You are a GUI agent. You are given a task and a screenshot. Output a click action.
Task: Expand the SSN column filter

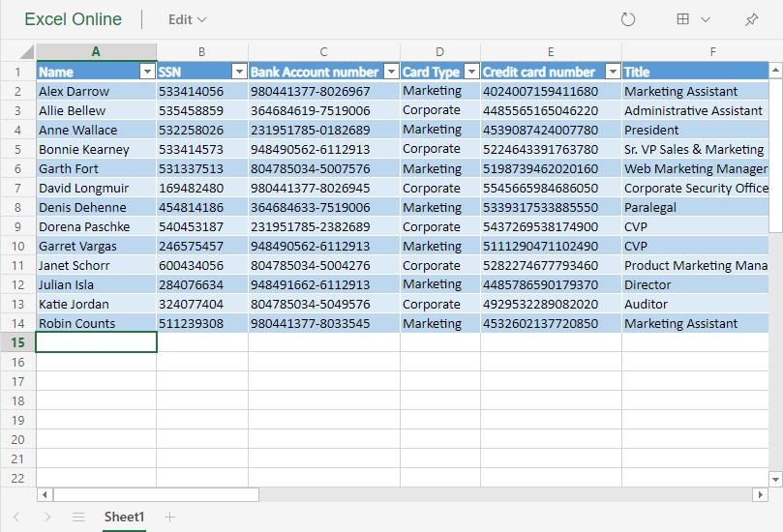(239, 72)
